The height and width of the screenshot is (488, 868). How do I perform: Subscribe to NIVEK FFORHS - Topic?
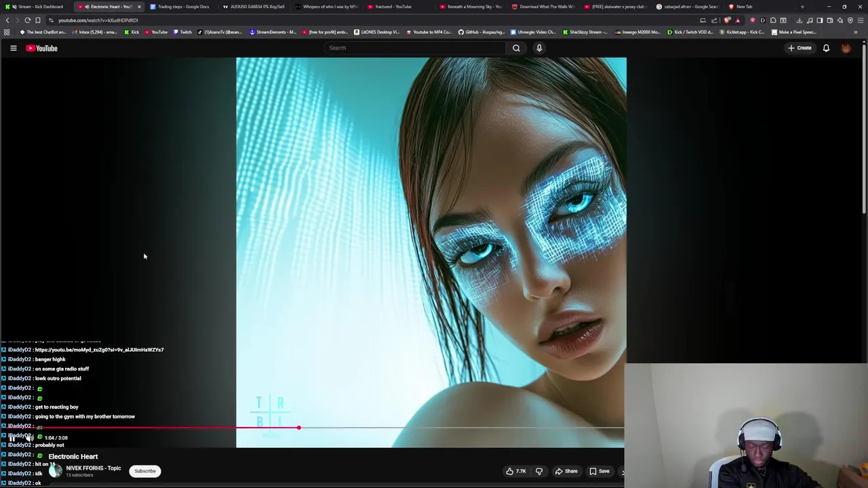pyautogui.click(x=144, y=471)
